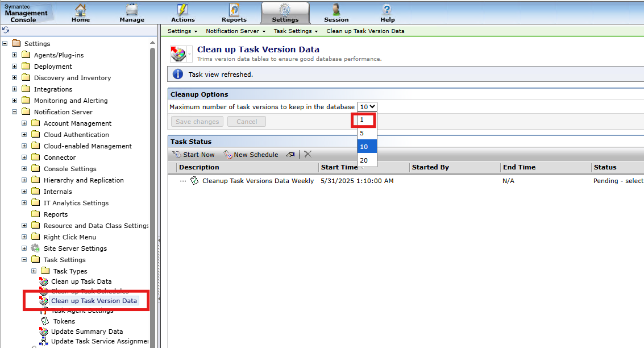Sort by Started By column header
644x348 pixels.
pos(430,167)
